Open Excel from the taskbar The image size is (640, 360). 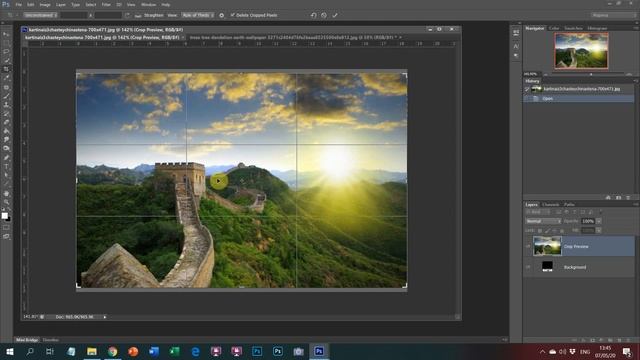pyautogui.click(x=175, y=351)
